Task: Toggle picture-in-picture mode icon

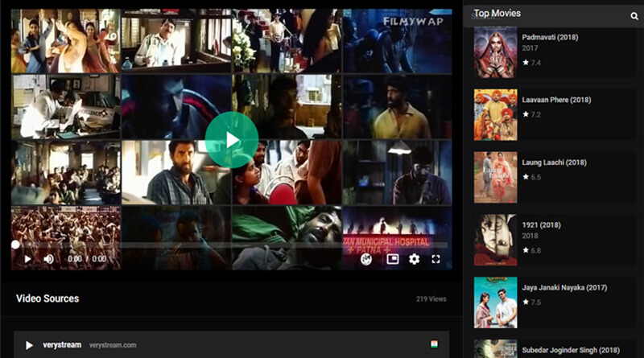Action: (393, 259)
